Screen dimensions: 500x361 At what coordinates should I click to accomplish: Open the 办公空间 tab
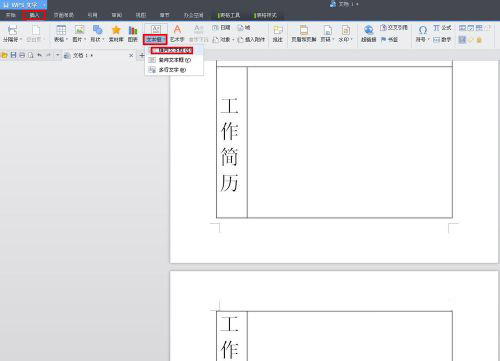coord(193,15)
